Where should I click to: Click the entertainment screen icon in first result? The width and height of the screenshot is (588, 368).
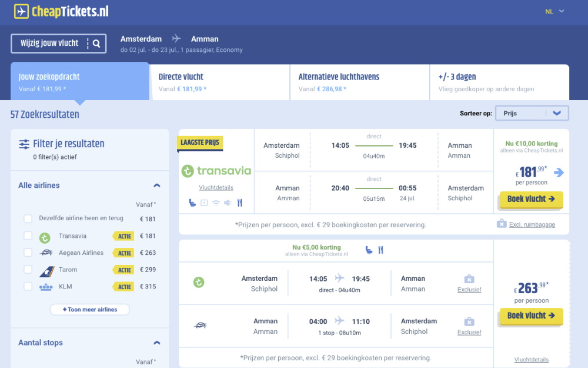tap(204, 203)
